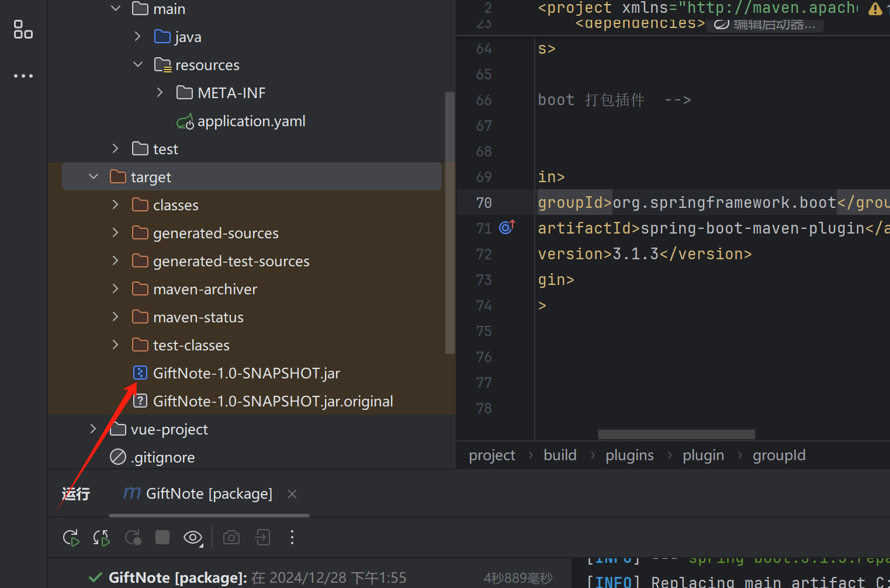Click the Maven m icon on run tab
This screenshot has width=890, height=588.
click(132, 493)
